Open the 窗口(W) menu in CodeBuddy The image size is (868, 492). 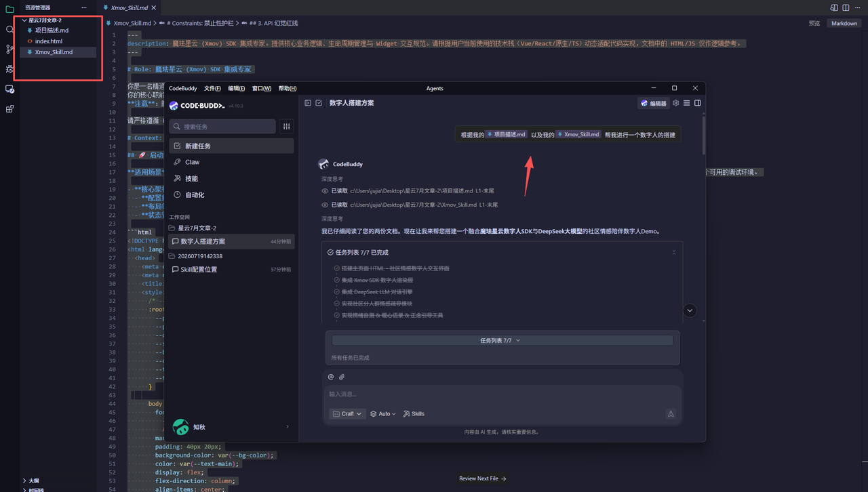[262, 88]
